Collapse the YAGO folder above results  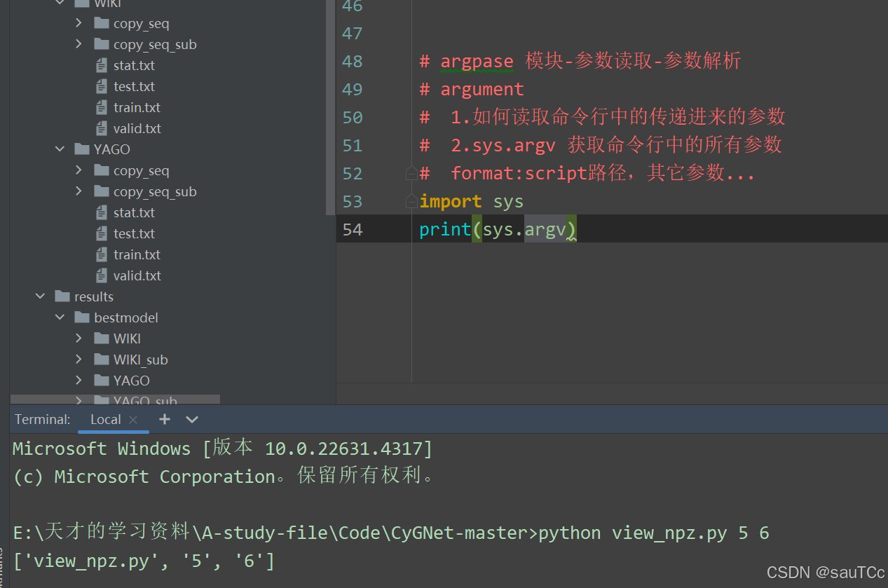pyautogui.click(x=60, y=149)
